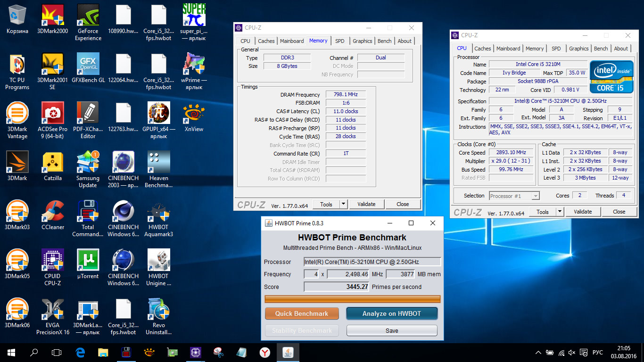Click the Analyze on HWBOT button
Screen dimensions: 644x362
(x=392, y=313)
